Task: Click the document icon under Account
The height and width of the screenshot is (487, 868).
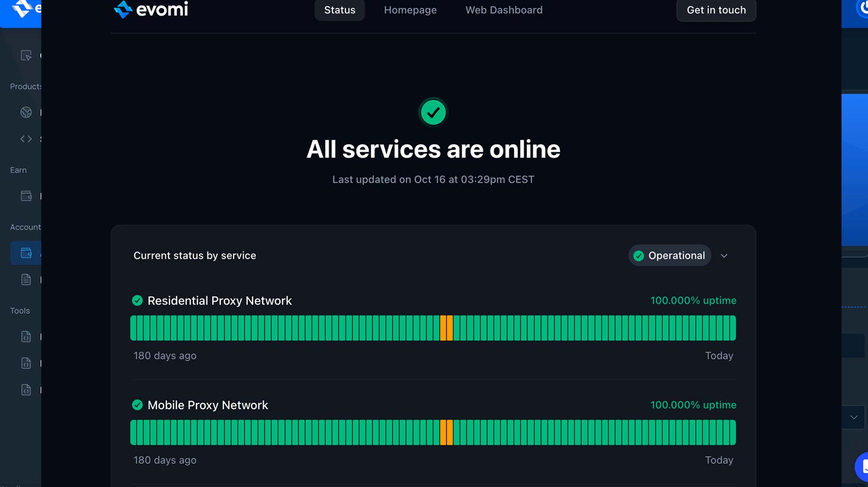Action: pos(26,280)
